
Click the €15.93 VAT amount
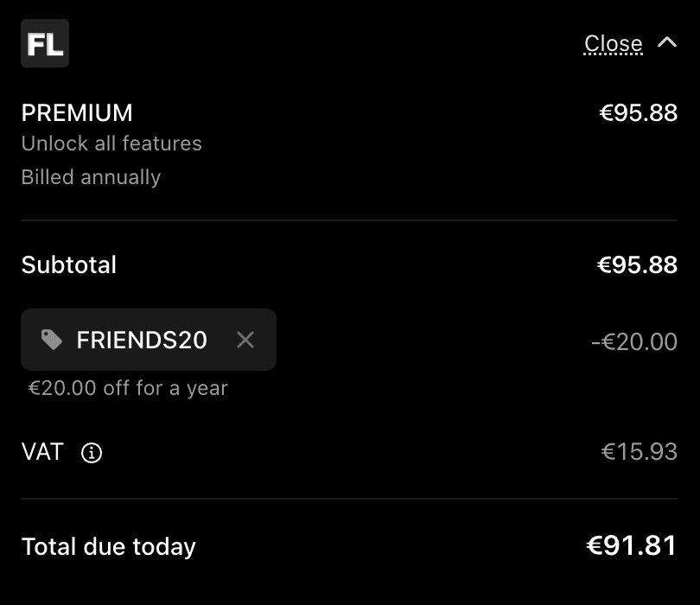click(x=639, y=451)
